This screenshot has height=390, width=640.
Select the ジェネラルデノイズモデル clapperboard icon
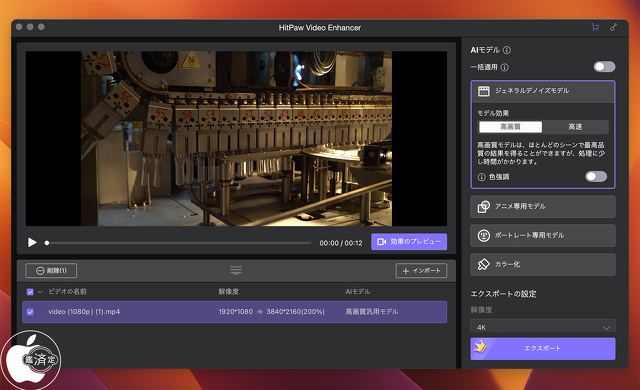point(484,91)
